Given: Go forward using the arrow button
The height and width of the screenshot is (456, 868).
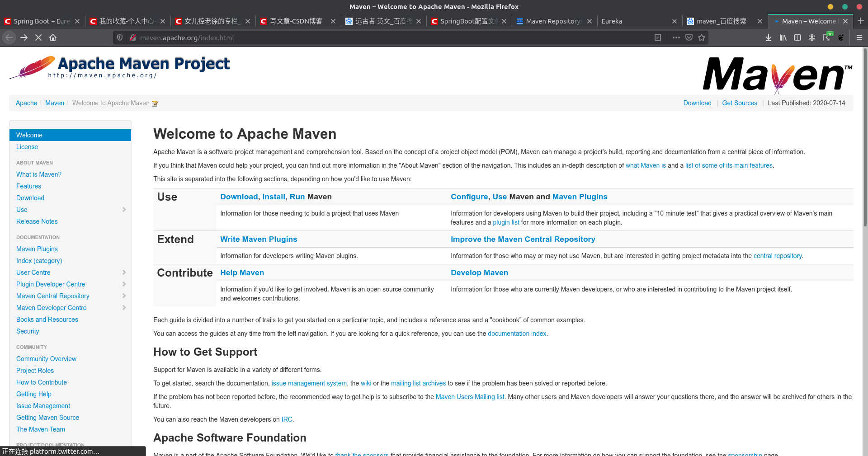Looking at the screenshot, I should point(24,38).
